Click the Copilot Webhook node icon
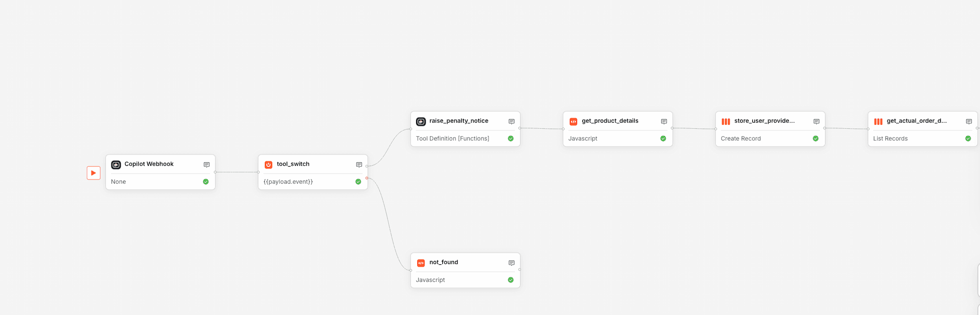 click(x=116, y=165)
